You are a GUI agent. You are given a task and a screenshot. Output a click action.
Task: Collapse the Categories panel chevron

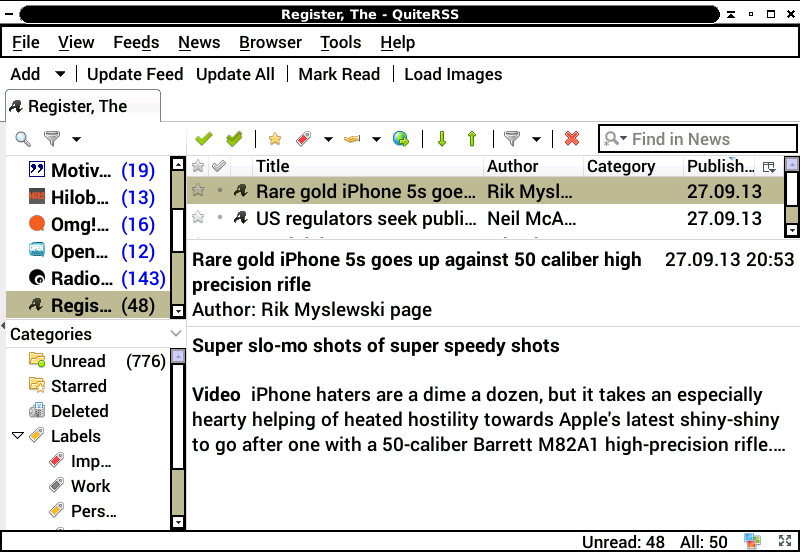click(x=176, y=334)
